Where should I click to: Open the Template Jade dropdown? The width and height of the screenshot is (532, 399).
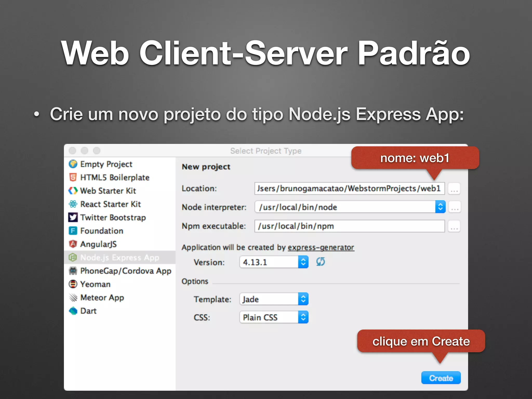coord(274,299)
